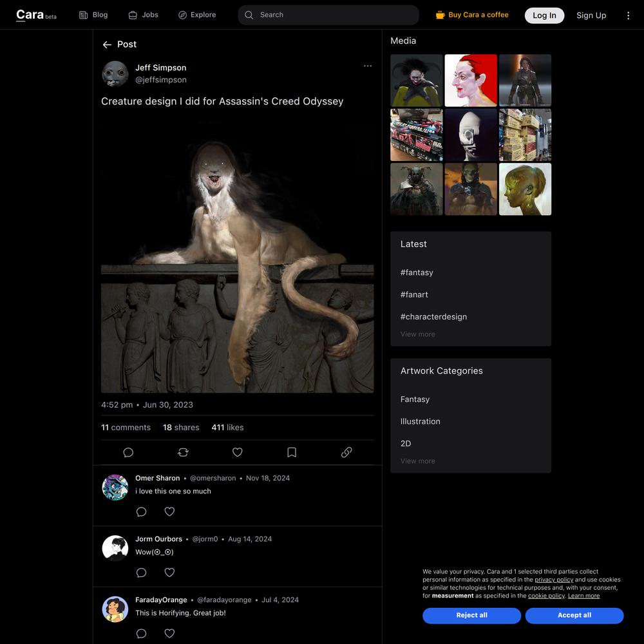Open FaradayOrange's avatar
Viewport: 644px width, 644px height.
point(115,609)
